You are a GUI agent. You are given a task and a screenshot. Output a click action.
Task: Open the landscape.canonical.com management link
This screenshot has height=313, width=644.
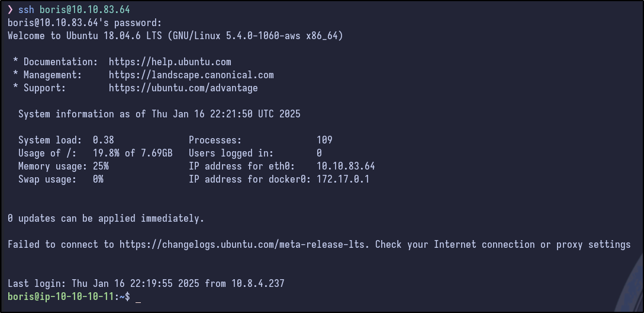pos(191,75)
